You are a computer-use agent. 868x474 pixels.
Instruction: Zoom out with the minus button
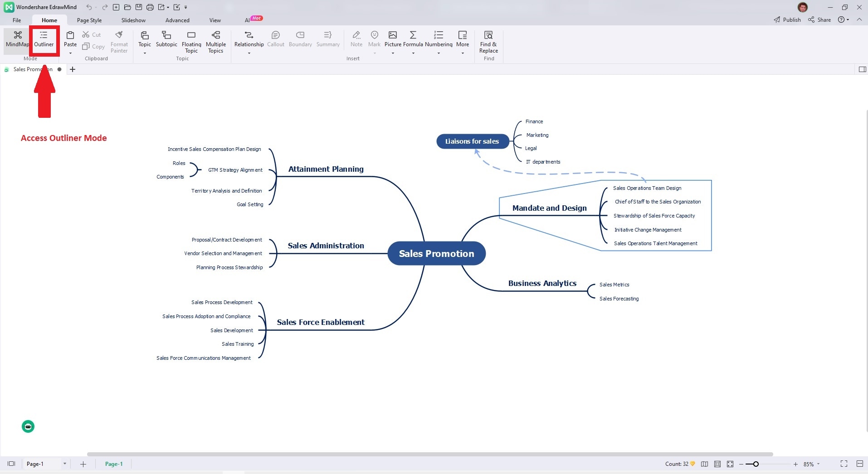click(x=741, y=464)
